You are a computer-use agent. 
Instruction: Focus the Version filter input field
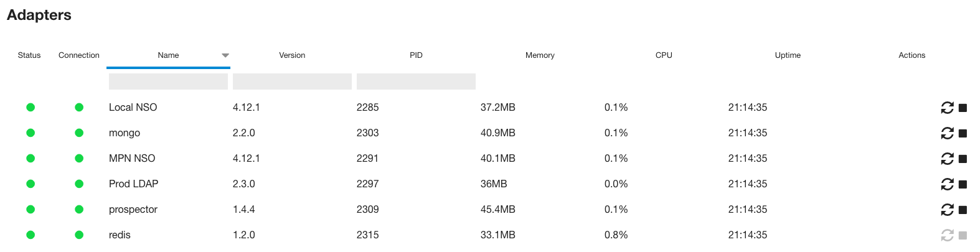[292, 82]
